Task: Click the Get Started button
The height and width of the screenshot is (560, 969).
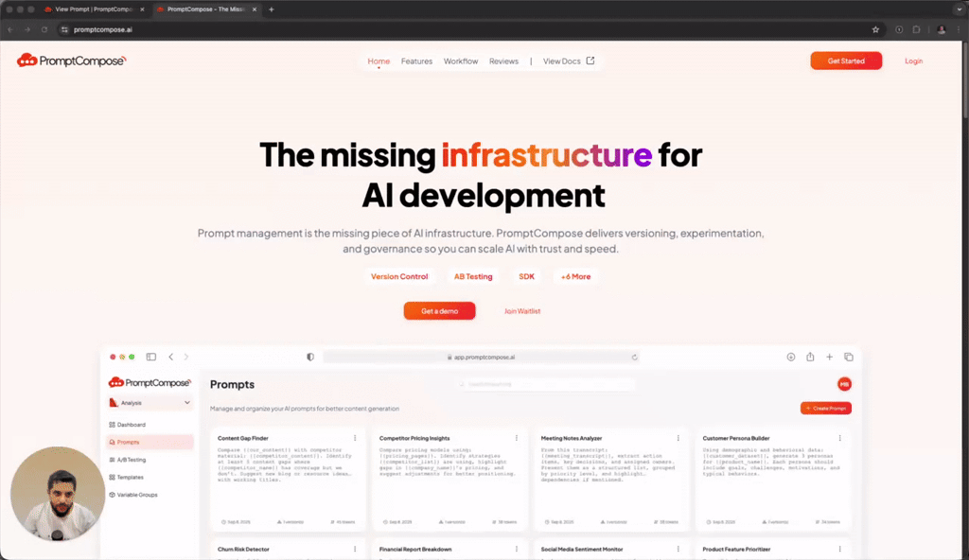Action: (x=846, y=61)
